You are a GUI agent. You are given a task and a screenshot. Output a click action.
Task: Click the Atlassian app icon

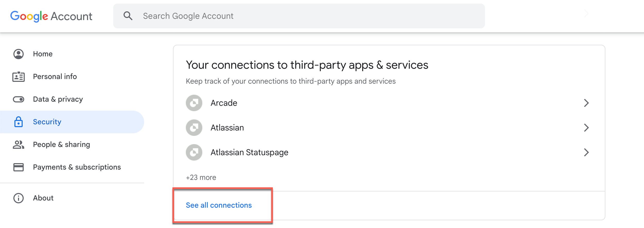pyautogui.click(x=194, y=128)
